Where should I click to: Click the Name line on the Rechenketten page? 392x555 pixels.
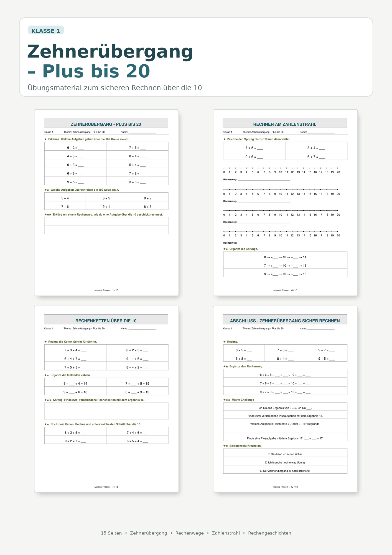click(142, 329)
